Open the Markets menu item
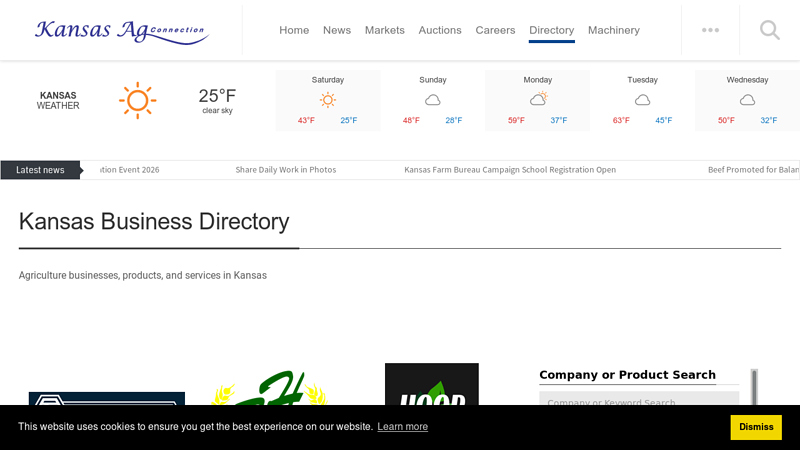The width and height of the screenshot is (800, 450). [385, 30]
